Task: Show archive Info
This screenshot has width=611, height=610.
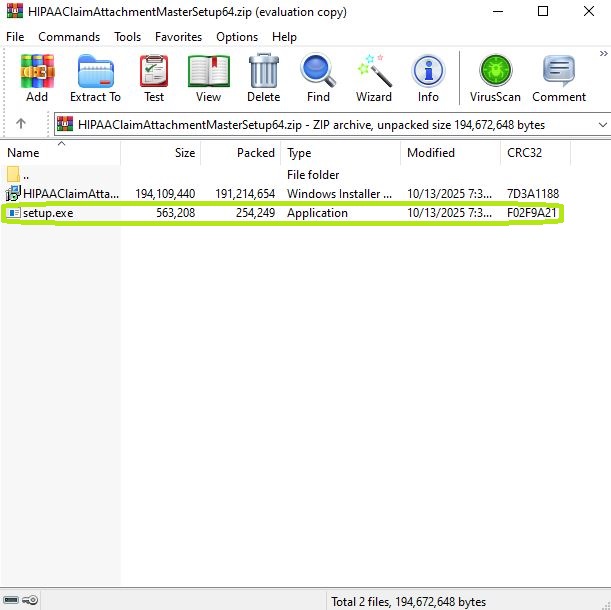Action: coord(428,71)
